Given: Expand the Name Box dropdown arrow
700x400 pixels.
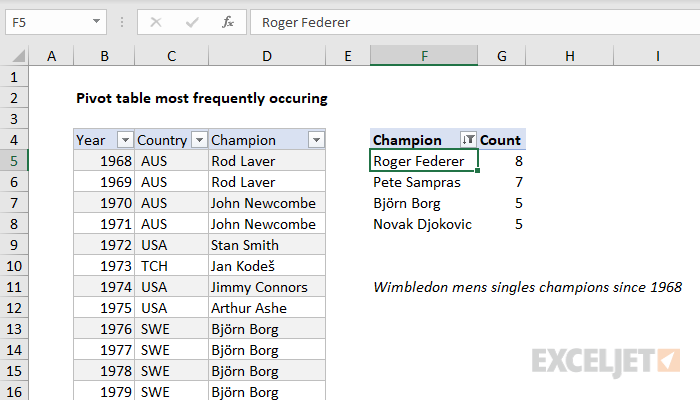Looking at the screenshot, I should point(96,21).
